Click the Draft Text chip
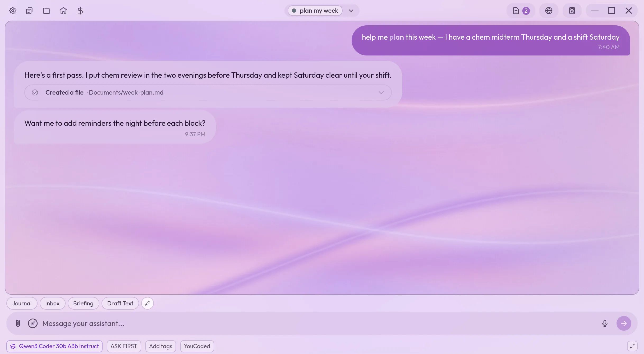 [120, 303]
